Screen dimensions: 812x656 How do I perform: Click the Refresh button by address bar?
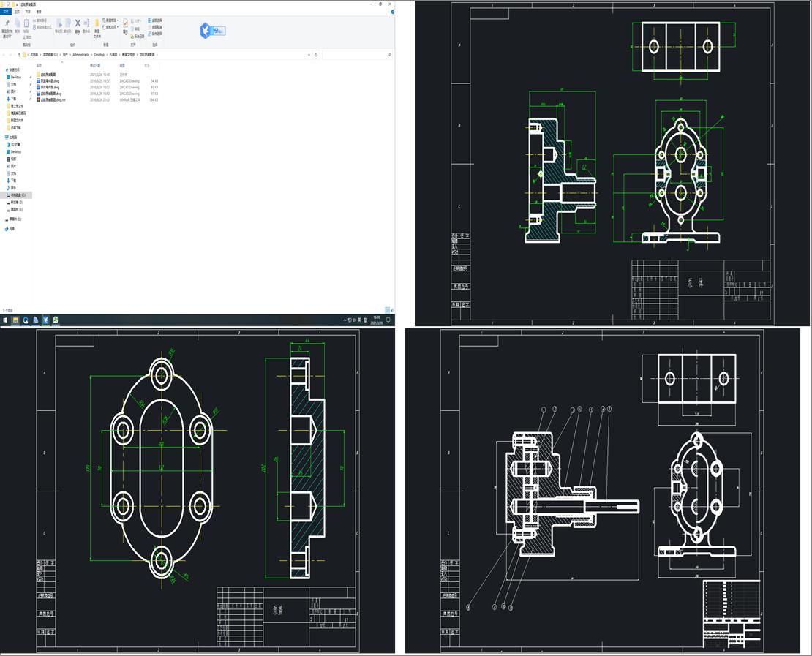click(x=316, y=54)
